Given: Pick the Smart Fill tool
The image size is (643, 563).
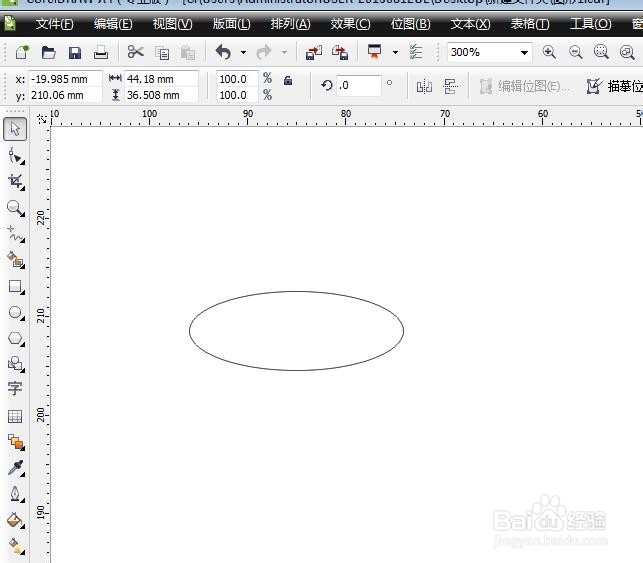Looking at the screenshot, I should [16, 260].
